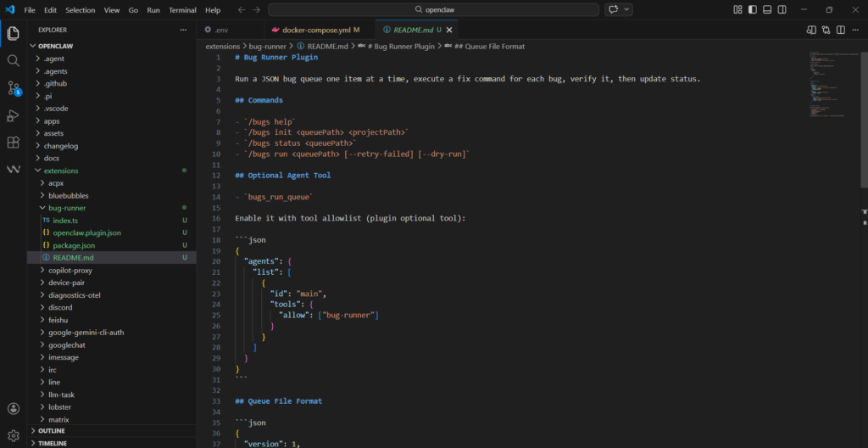This screenshot has height=448, width=868.
Task: Click the '"allow": ["bug-runner"]' line
Action: tap(329, 315)
